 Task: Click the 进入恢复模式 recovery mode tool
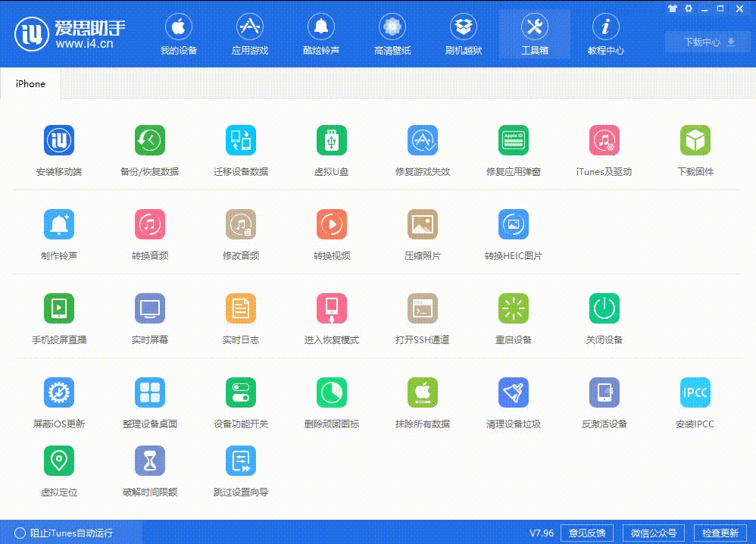pyautogui.click(x=331, y=317)
